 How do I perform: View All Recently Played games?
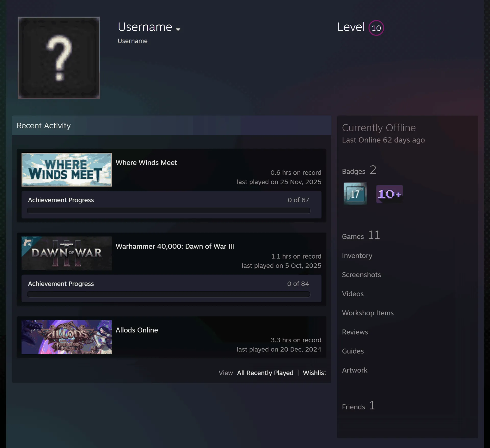tap(265, 373)
